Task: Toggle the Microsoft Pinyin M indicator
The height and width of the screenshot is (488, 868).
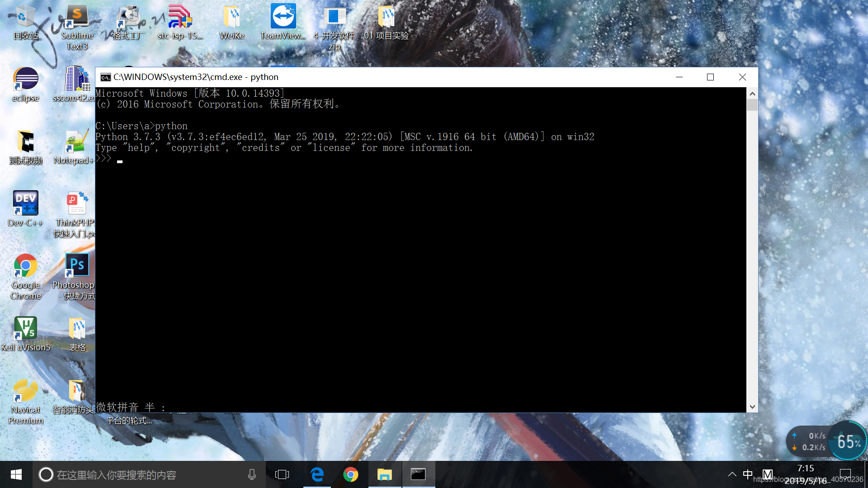Action: [x=767, y=474]
